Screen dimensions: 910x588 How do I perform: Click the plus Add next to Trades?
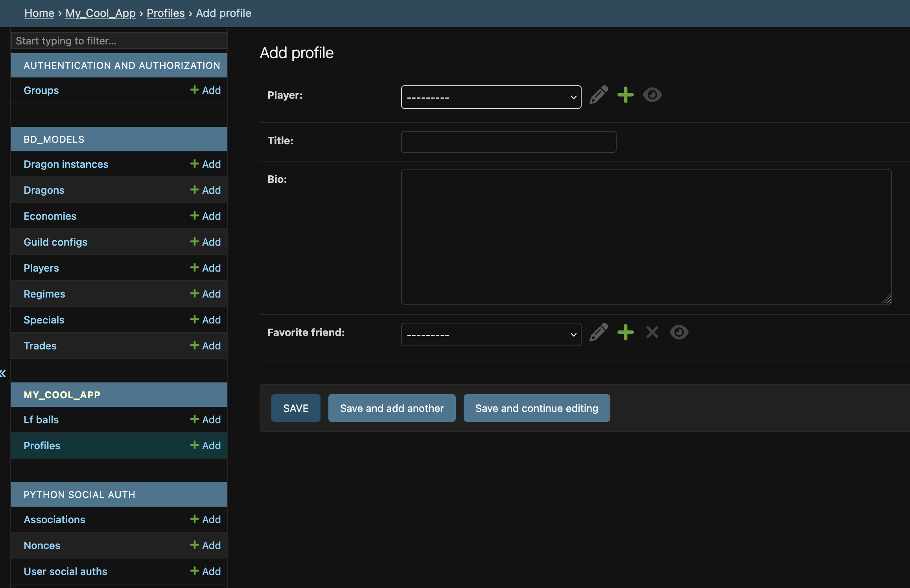[205, 346]
